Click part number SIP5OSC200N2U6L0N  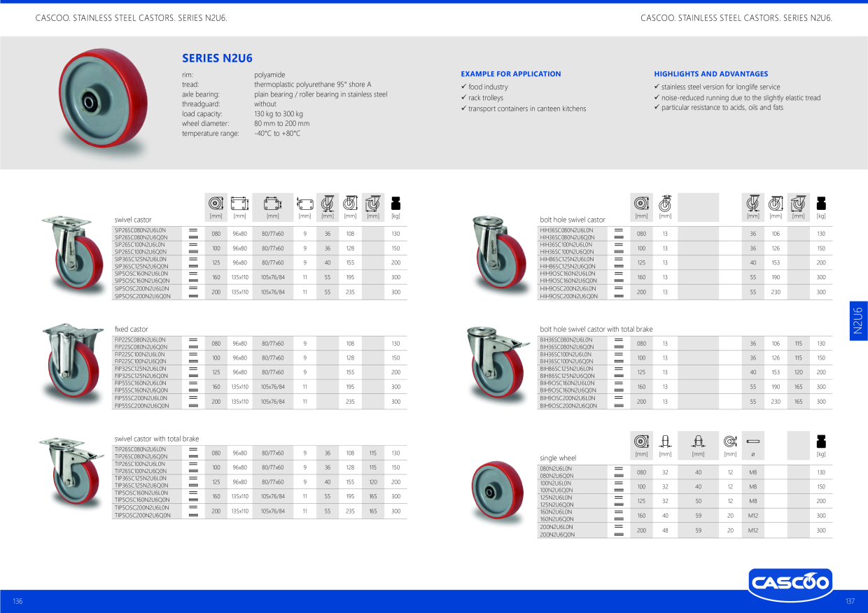pyautogui.click(x=141, y=288)
